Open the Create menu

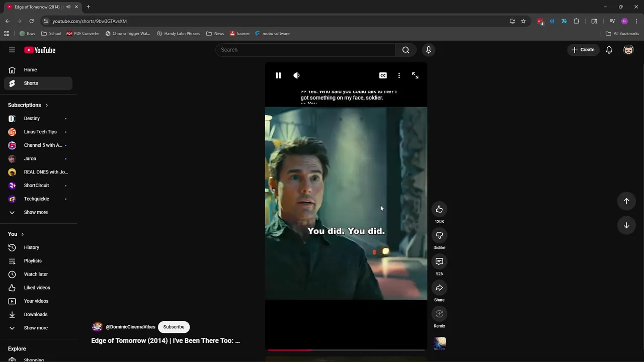coord(583,50)
